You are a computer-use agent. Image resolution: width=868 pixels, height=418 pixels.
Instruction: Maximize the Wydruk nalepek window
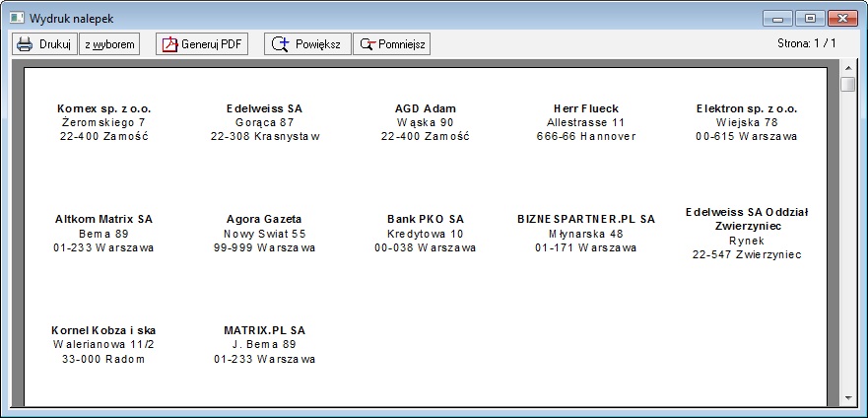coord(811,19)
